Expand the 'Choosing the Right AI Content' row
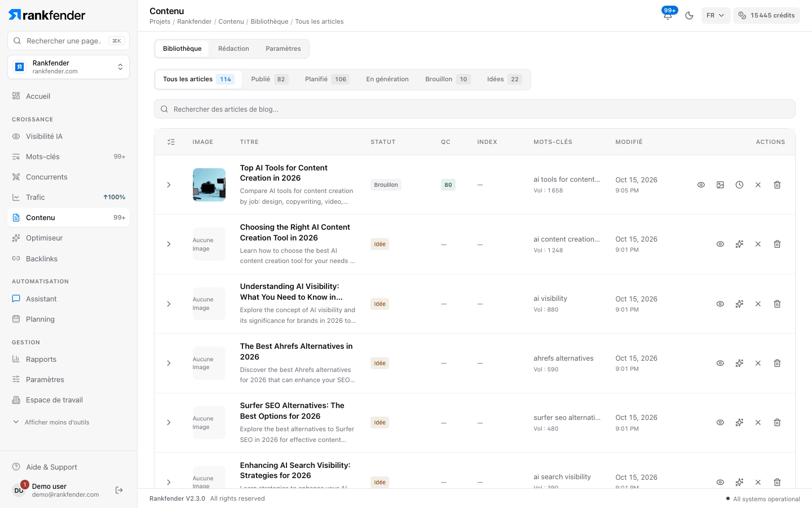This screenshot has height=508, width=812. coord(169,244)
